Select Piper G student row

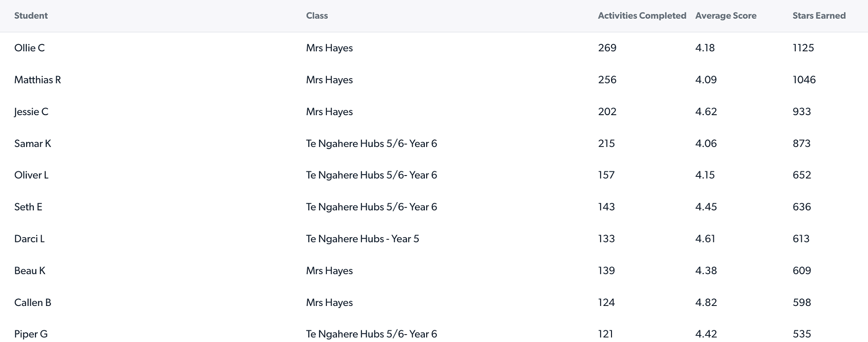(x=31, y=334)
